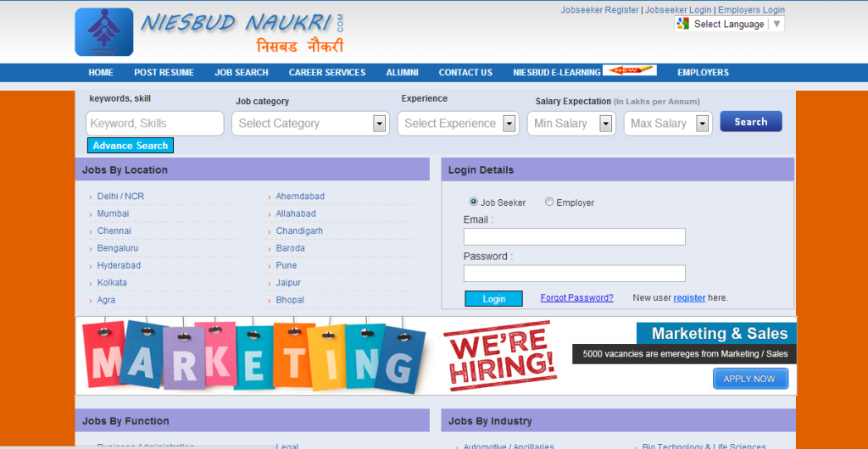The image size is (868, 449).
Task: Open the Forgot Password? link
Action: pyautogui.click(x=576, y=297)
